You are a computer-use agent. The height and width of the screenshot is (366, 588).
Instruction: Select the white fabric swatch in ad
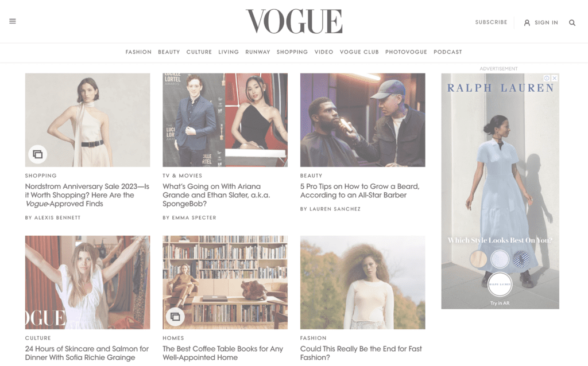pyautogui.click(x=500, y=259)
